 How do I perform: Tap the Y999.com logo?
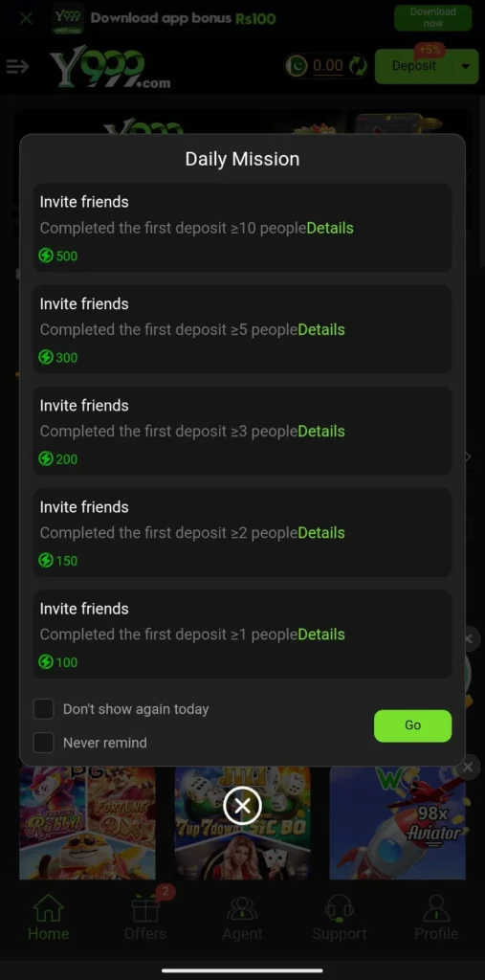point(110,69)
